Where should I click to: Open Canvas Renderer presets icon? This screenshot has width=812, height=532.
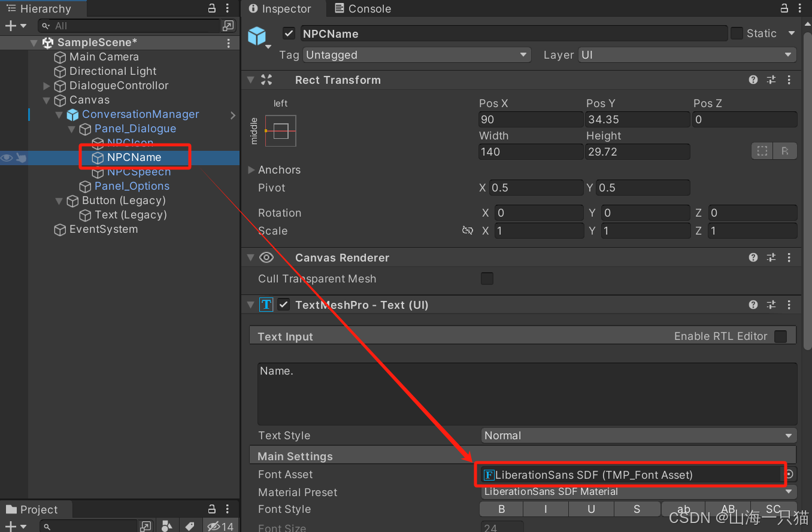[771, 257]
